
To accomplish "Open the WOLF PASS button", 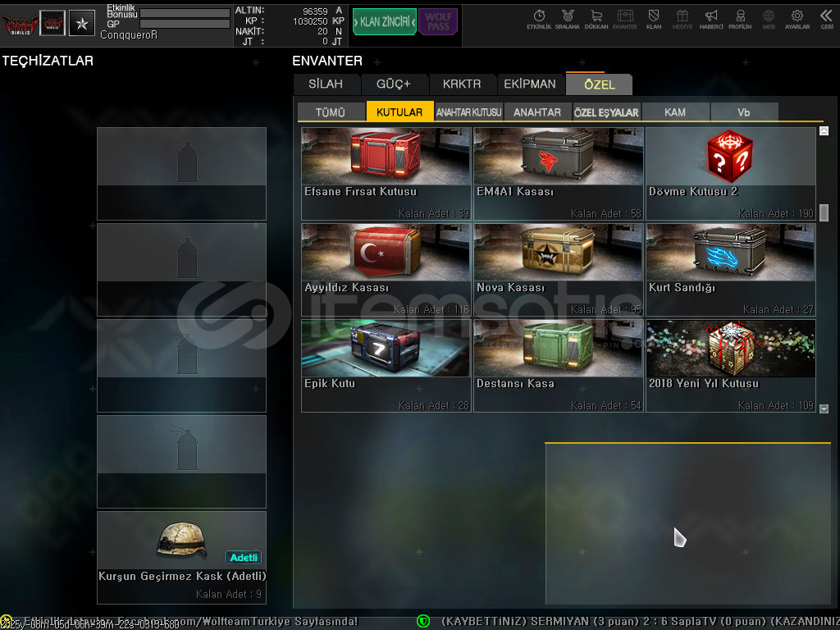I will 438,22.
